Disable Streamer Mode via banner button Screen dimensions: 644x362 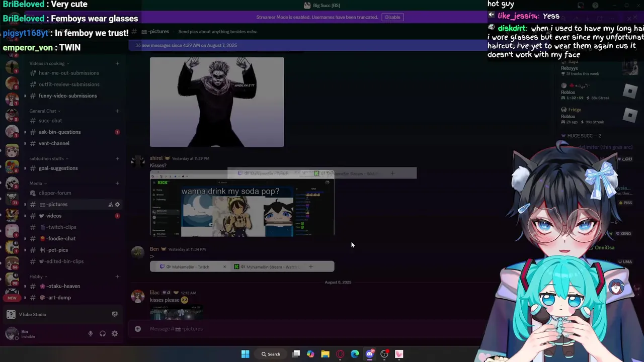tap(392, 17)
